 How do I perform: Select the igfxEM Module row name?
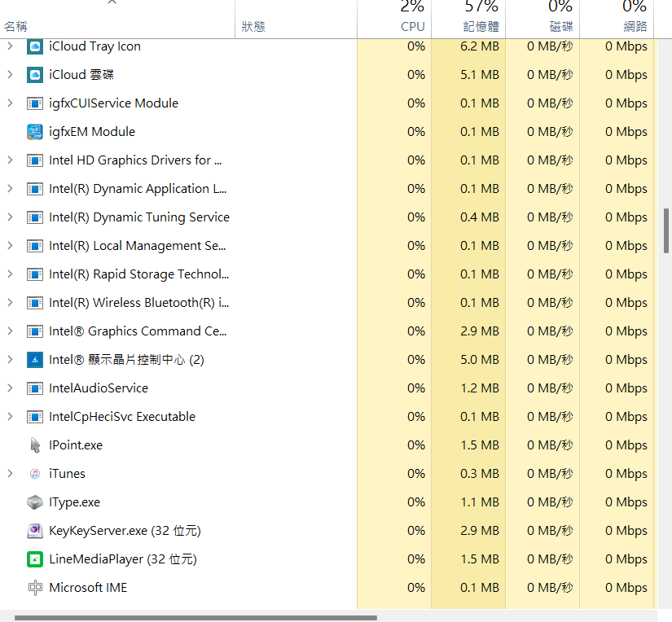(92, 132)
